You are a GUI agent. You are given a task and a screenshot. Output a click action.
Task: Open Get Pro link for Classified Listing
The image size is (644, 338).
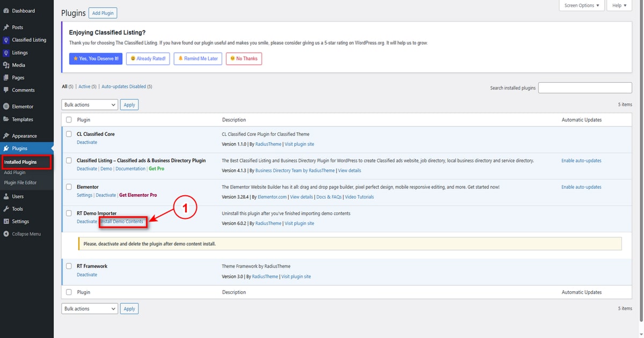pyautogui.click(x=157, y=168)
